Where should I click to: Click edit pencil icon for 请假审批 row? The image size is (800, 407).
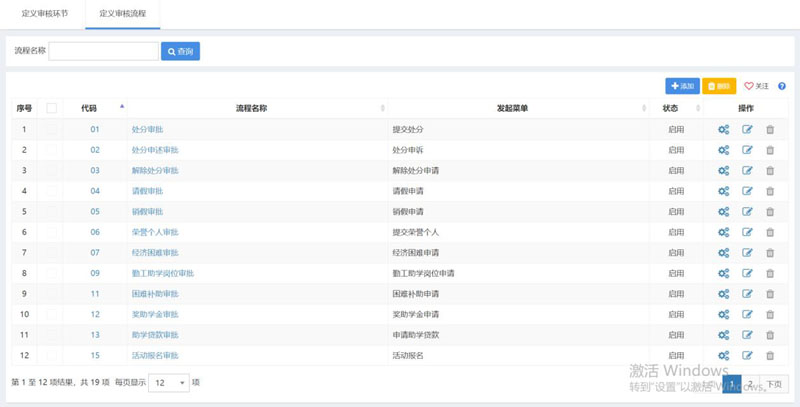pyautogui.click(x=747, y=191)
